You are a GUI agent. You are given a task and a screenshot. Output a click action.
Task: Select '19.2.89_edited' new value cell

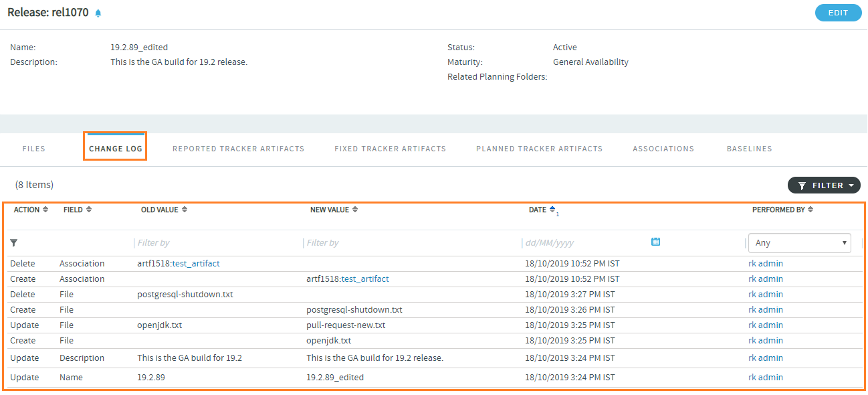[335, 377]
